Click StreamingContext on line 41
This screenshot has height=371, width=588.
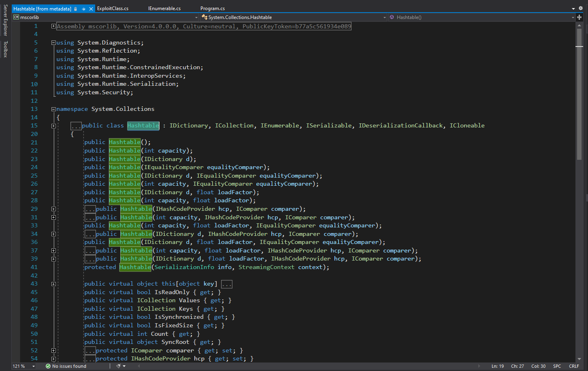click(266, 267)
